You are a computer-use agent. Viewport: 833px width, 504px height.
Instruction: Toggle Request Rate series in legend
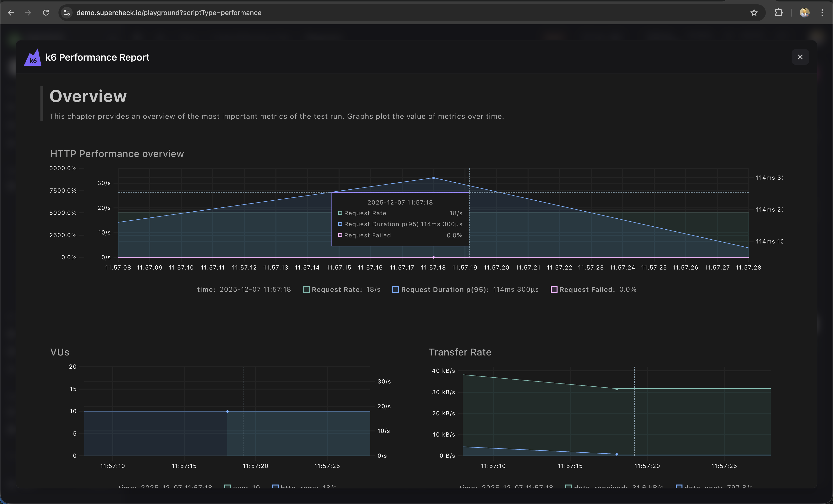coord(336,290)
